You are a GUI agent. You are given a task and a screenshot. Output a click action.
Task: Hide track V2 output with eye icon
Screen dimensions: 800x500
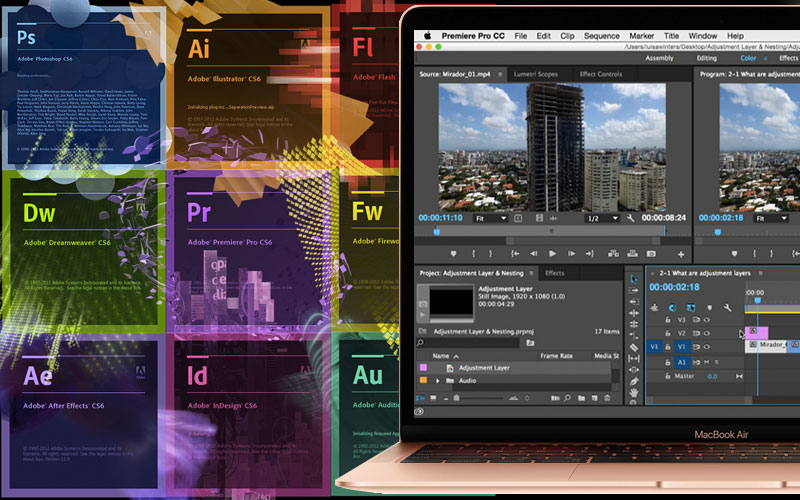pos(707,333)
